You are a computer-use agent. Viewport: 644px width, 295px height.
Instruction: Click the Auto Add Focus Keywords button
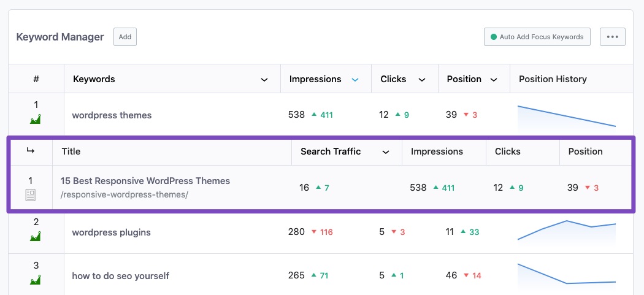point(537,37)
